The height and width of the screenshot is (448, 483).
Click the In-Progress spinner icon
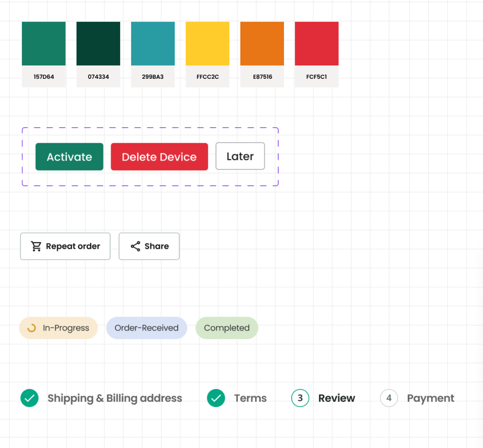pos(32,328)
